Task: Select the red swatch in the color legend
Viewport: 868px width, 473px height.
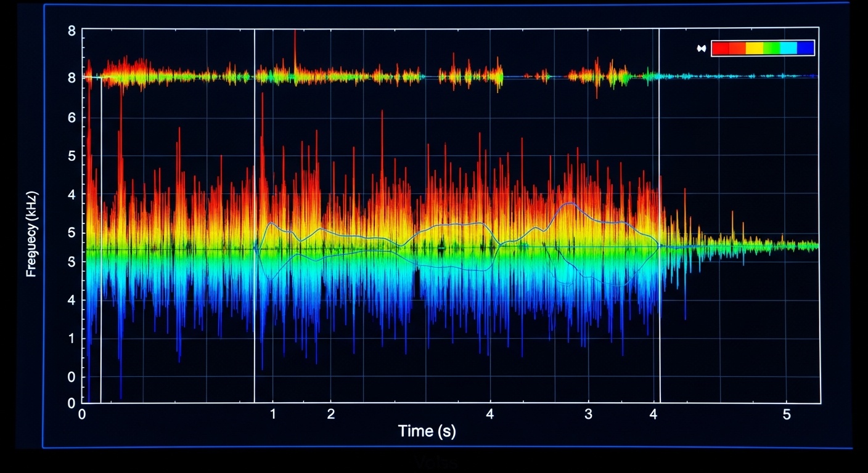Action: point(720,48)
